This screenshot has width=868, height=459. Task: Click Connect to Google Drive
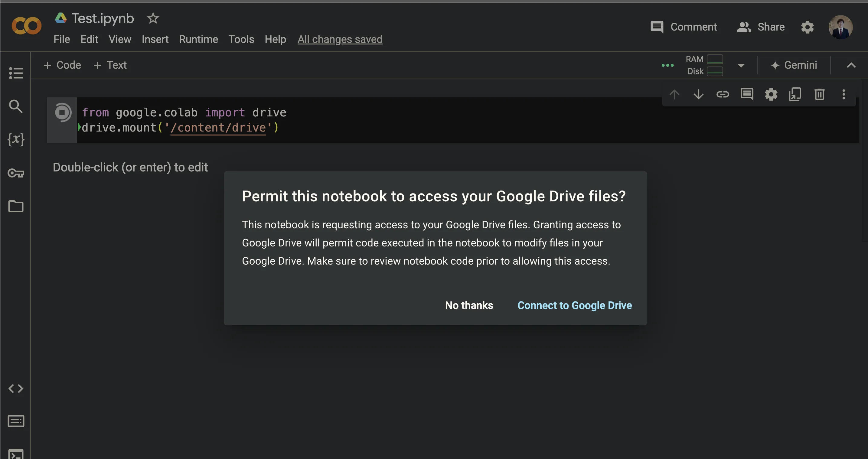pyautogui.click(x=575, y=305)
